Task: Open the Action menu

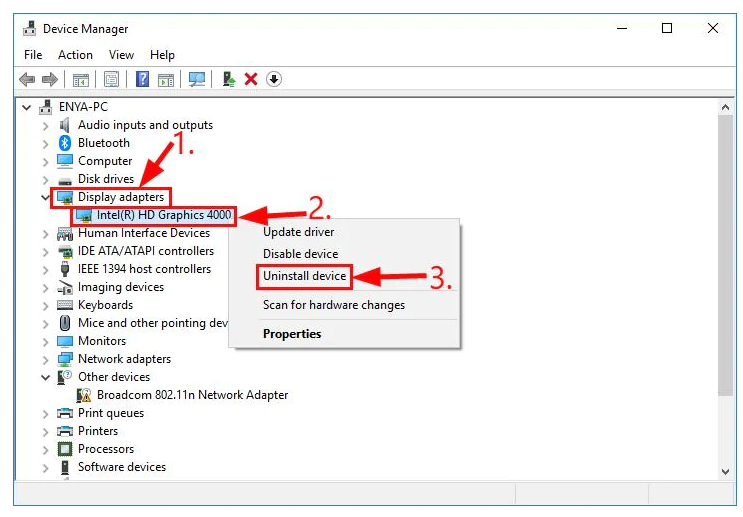Action: click(75, 55)
